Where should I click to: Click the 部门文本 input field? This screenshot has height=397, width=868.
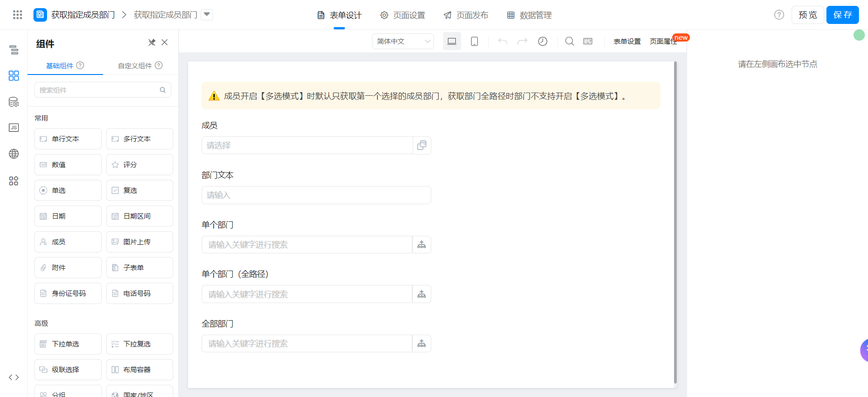tap(316, 195)
